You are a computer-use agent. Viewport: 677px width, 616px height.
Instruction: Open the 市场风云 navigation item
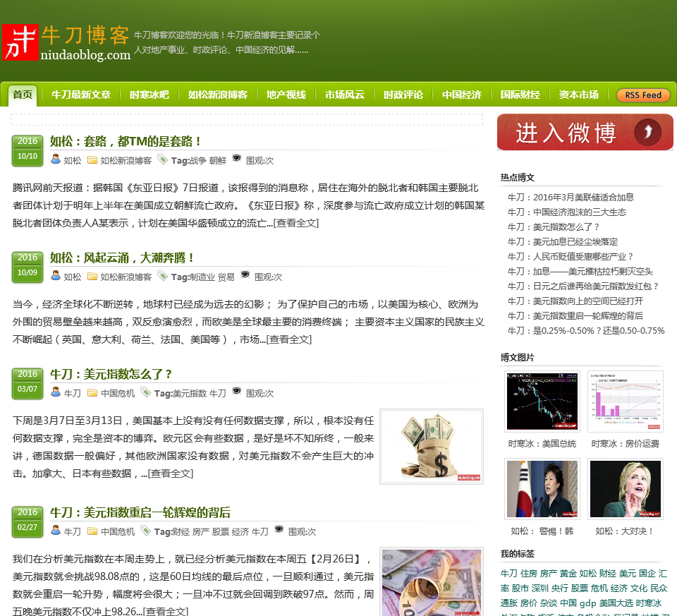(x=345, y=95)
